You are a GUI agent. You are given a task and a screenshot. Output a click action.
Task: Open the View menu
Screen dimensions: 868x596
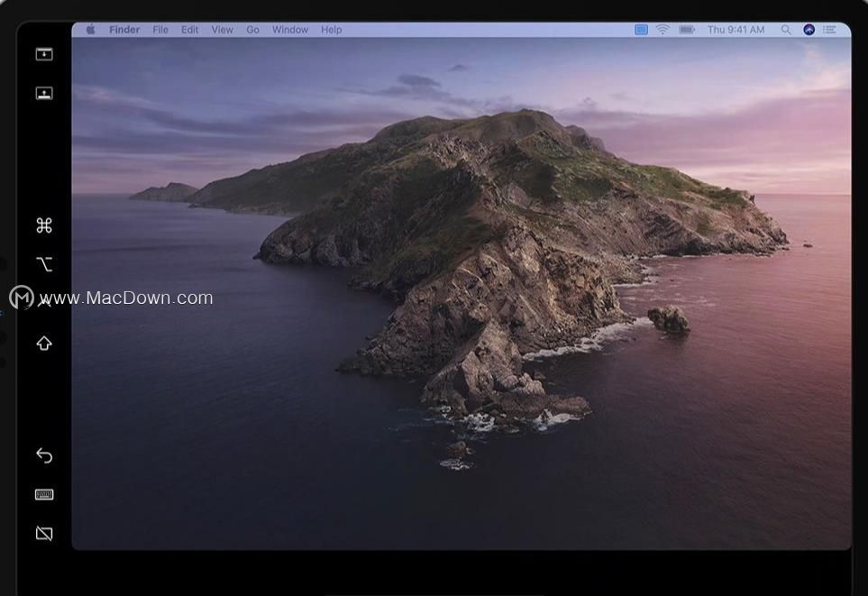coord(222,30)
